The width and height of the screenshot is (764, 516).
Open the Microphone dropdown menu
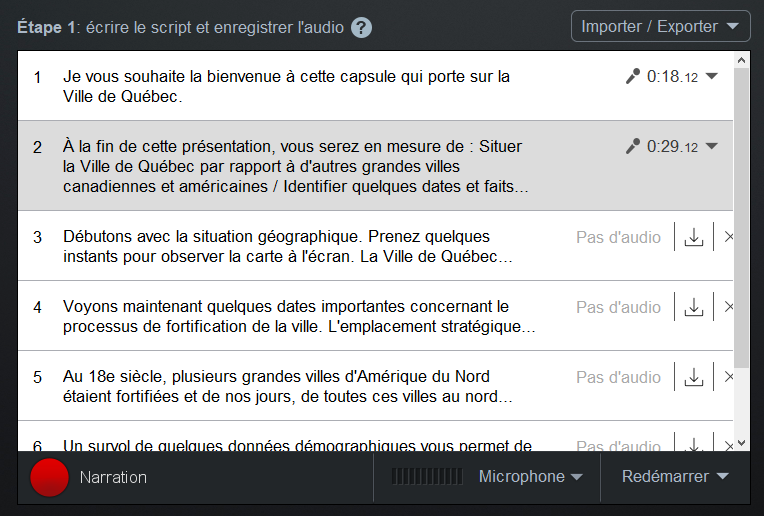(x=531, y=477)
